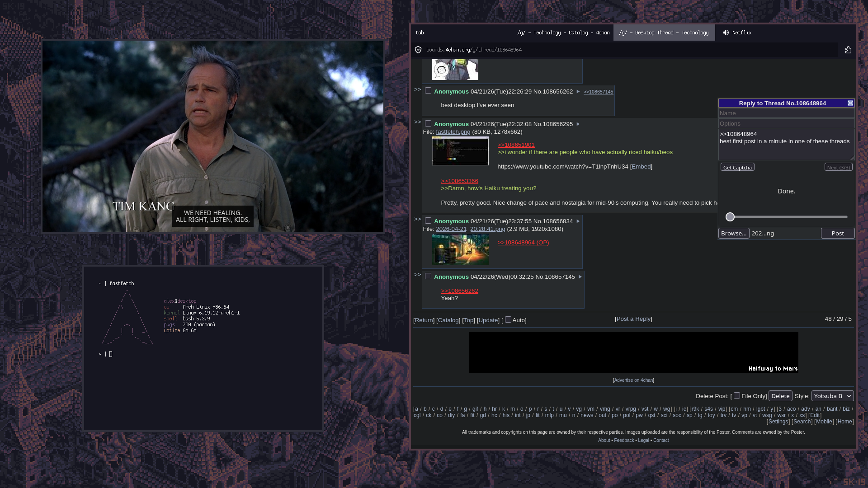This screenshot has height=488, width=868.
Task: Hide post No.108656262 using the >> icon
Action: 417,89
